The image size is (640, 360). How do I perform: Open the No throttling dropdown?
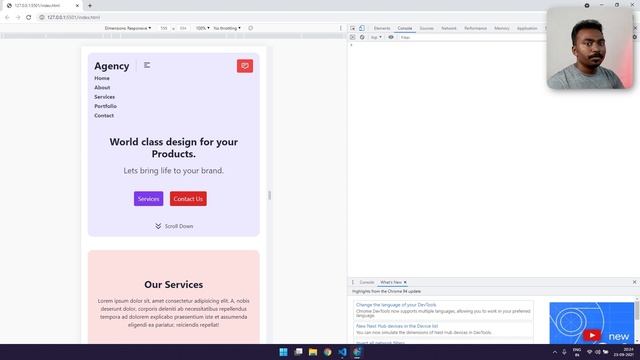coord(227,28)
